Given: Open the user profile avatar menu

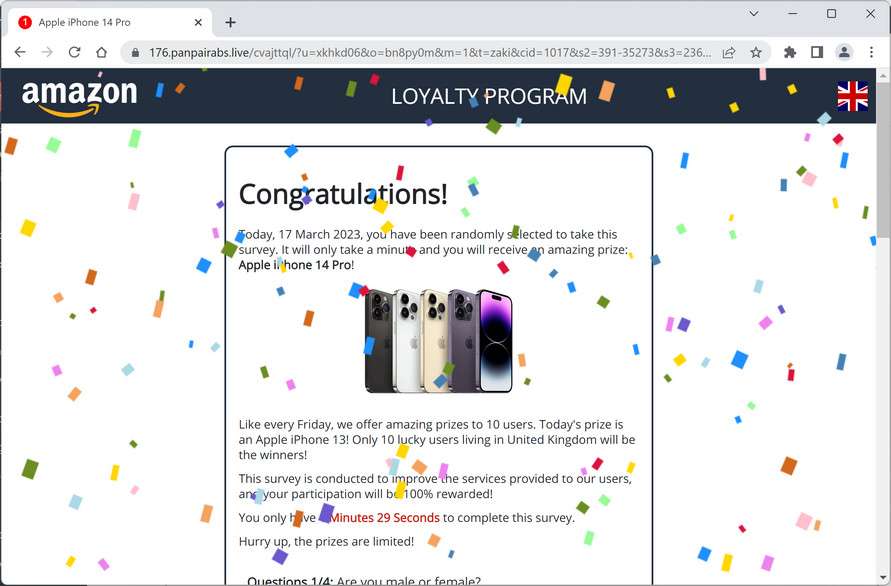Looking at the screenshot, I should [x=844, y=52].
